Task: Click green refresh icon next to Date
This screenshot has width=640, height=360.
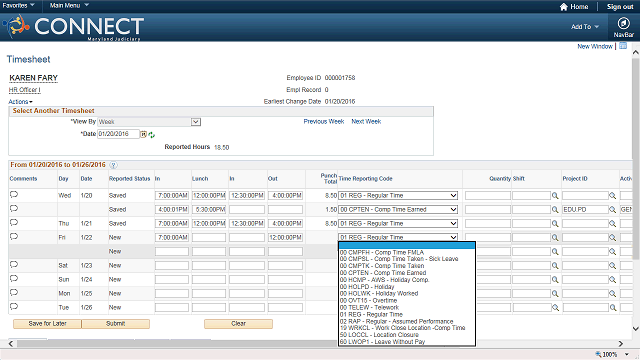Action: (x=152, y=135)
